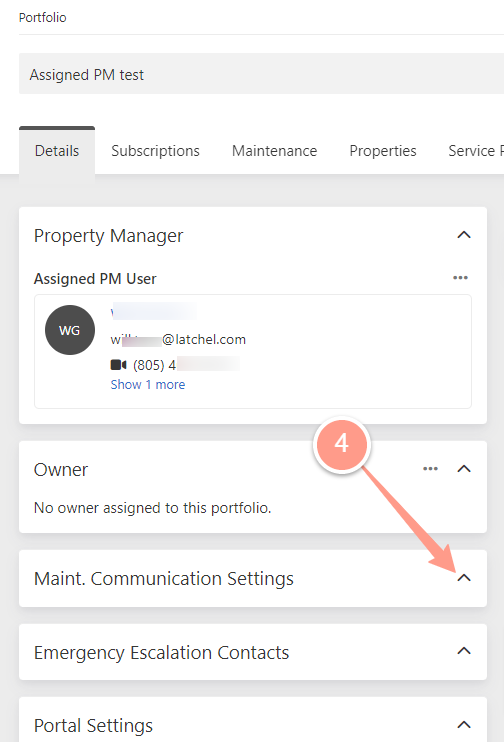Click the Assigned PM test name field

pos(261,74)
